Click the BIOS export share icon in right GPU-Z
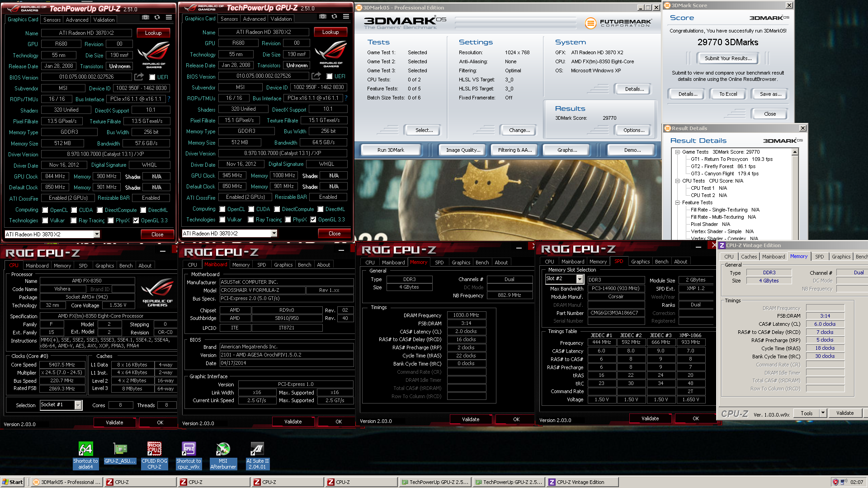This screenshot has width=868, height=488. pyautogui.click(x=316, y=76)
